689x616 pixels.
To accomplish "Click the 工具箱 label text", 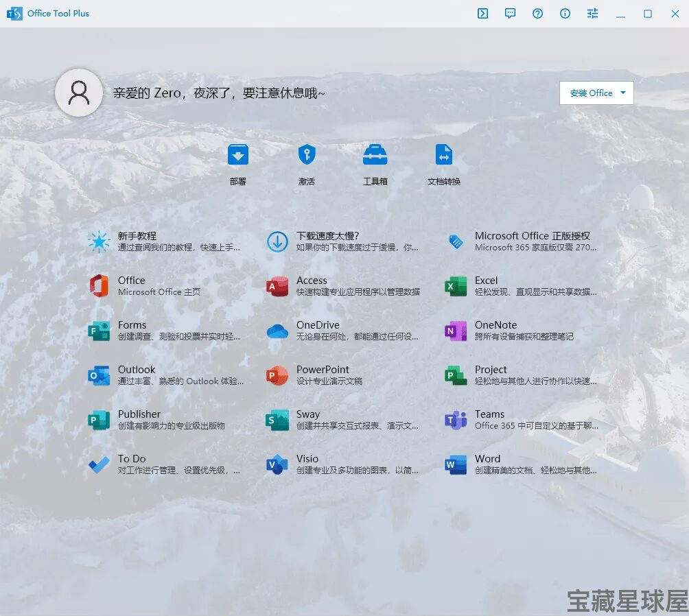I will (375, 181).
